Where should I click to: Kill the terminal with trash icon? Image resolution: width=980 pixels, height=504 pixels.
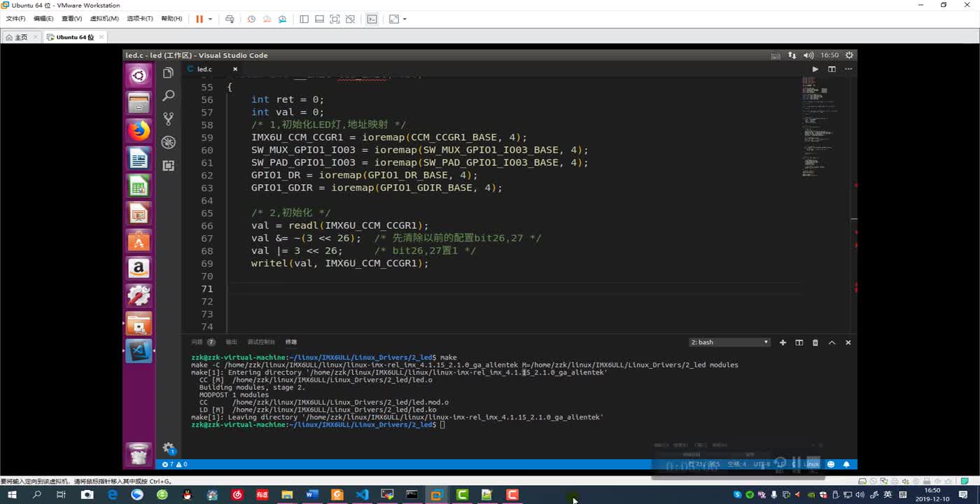pos(815,342)
